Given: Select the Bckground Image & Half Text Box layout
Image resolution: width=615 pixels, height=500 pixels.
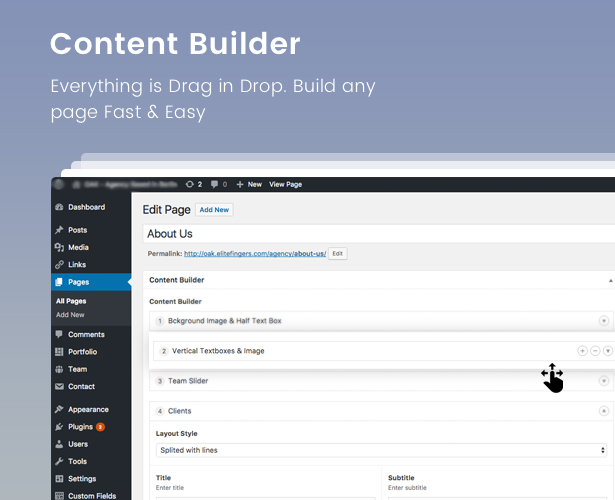Looking at the screenshot, I should 225,321.
